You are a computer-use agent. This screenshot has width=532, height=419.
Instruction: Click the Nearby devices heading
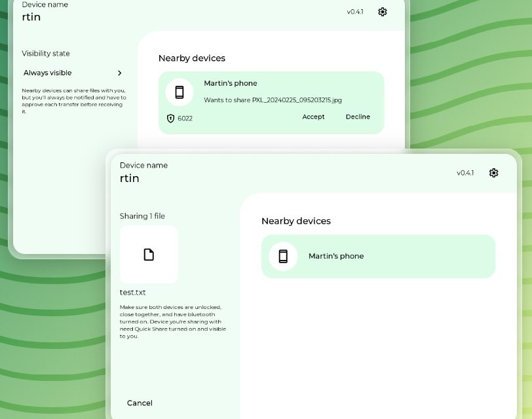pos(296,221)
